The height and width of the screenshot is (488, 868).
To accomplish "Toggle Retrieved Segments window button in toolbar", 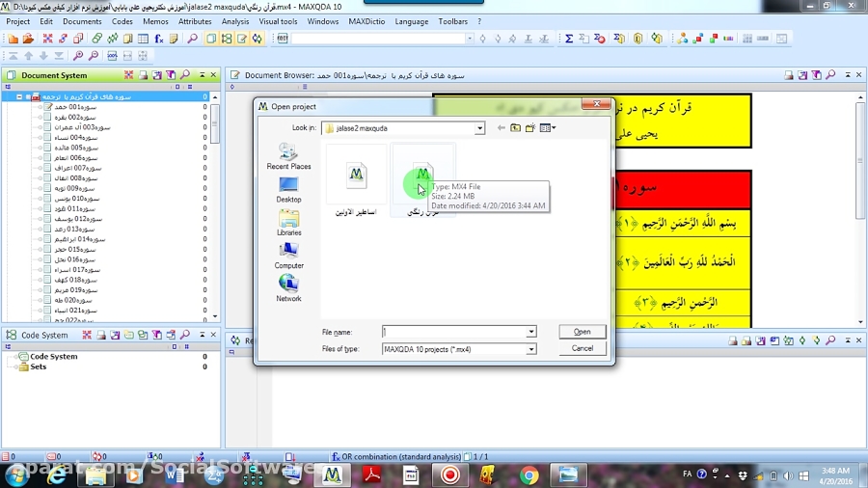I will (x=258, y=39).
